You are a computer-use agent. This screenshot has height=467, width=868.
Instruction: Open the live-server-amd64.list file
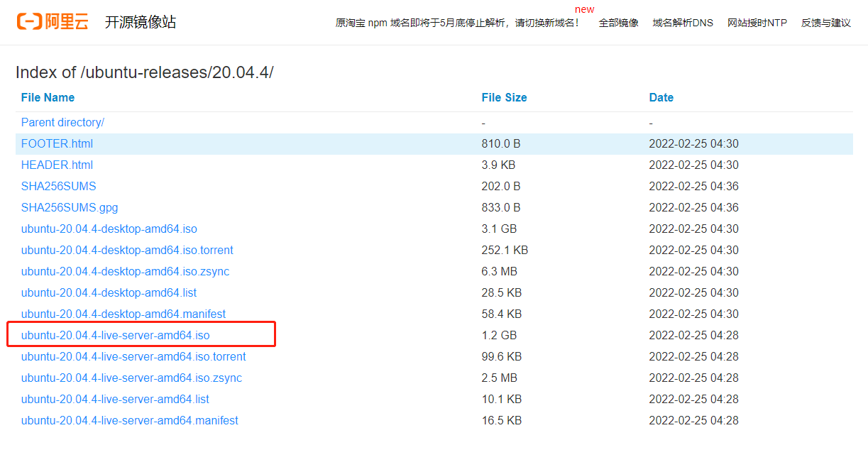(115, 399)
